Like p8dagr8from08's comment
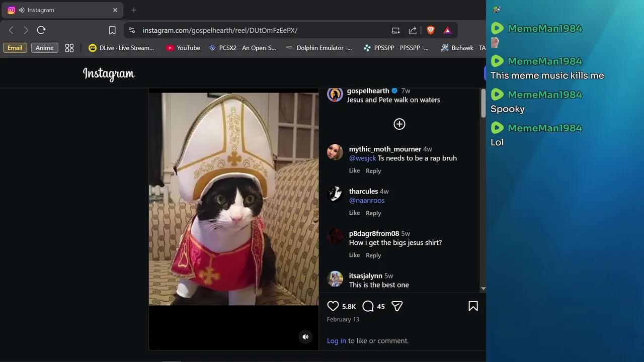Viewport: 644px width, 362px height. point(354,255)
